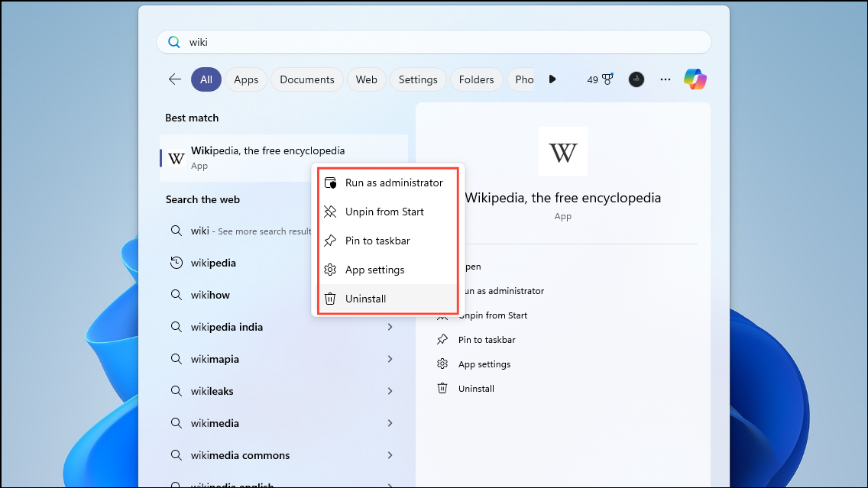Click the search icon beside wikimapia
The image size is (868, 488).
(176, 359)
